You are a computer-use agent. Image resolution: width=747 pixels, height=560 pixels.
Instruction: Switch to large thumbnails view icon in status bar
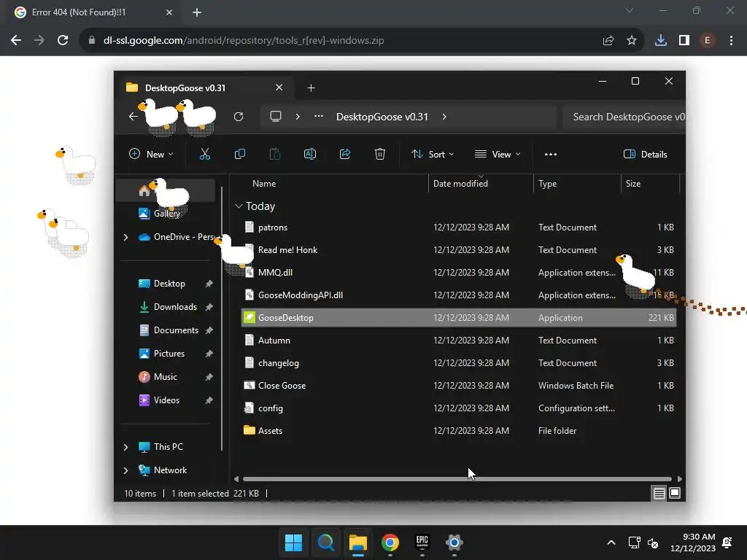pyautogui.click(x=675, y=494)
